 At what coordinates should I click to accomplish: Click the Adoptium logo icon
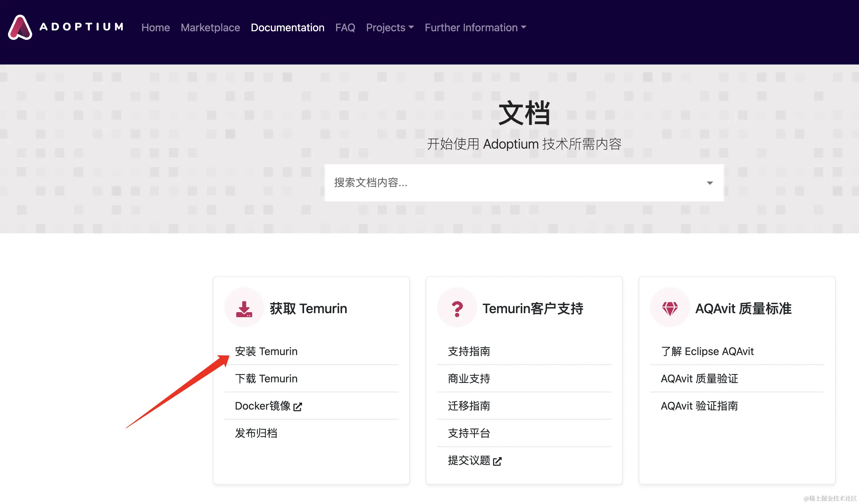[x=20, y=27]
